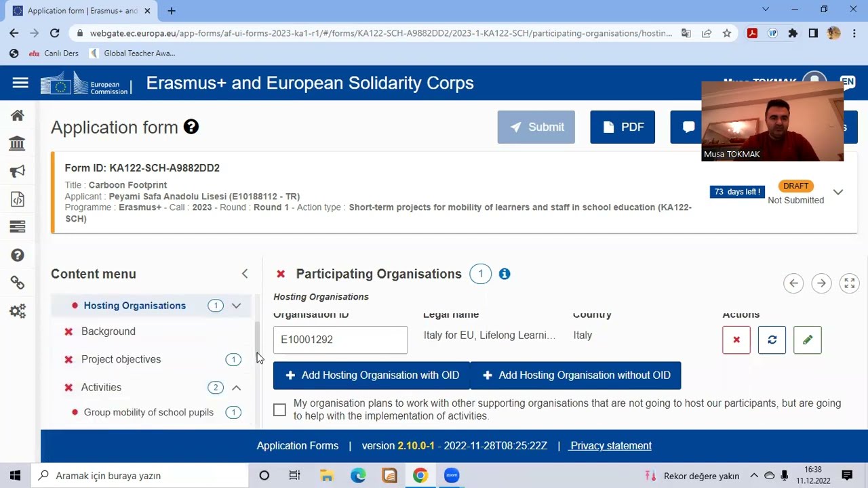
Task: Edit hosting organisation with pencil icon
Action: (808, 340)
